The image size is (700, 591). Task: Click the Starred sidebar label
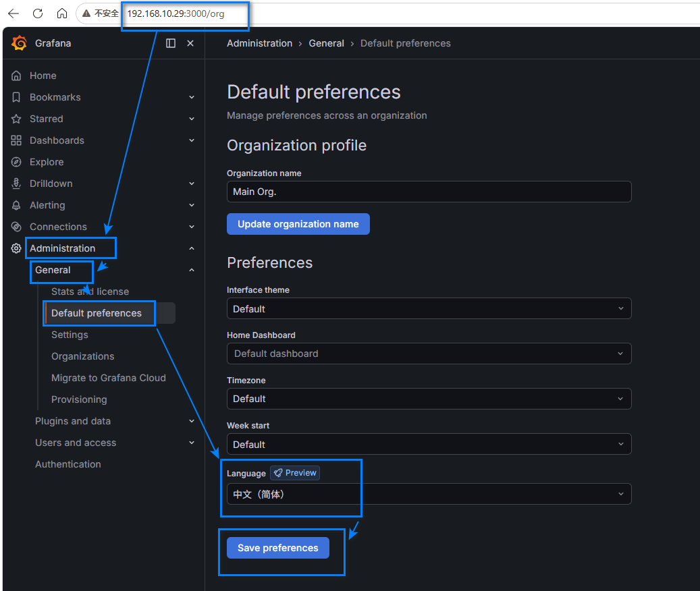point(46,119)
